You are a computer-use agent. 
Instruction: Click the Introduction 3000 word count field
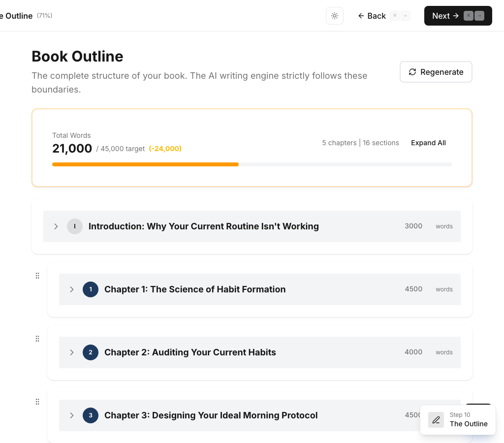coord(413,226)
